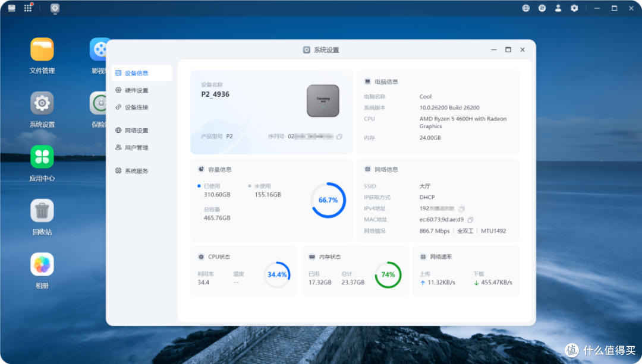Click the SSID value 大厅
Viewport: 642px width, 364px height.
coord(424,186)
